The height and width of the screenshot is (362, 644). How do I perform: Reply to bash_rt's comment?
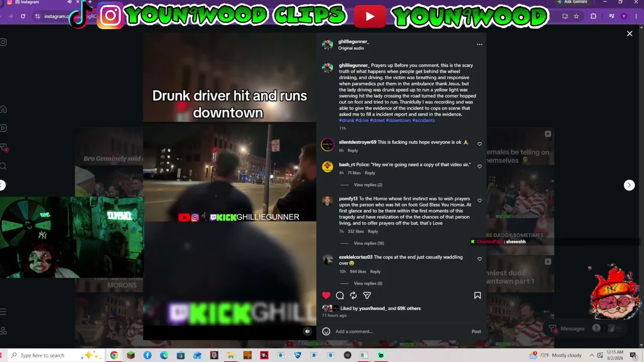[x=370, y=173]
